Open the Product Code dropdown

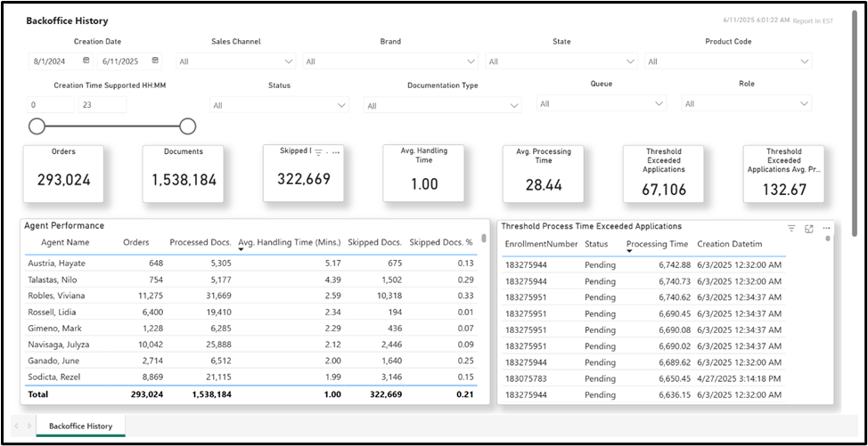(728, 61)
